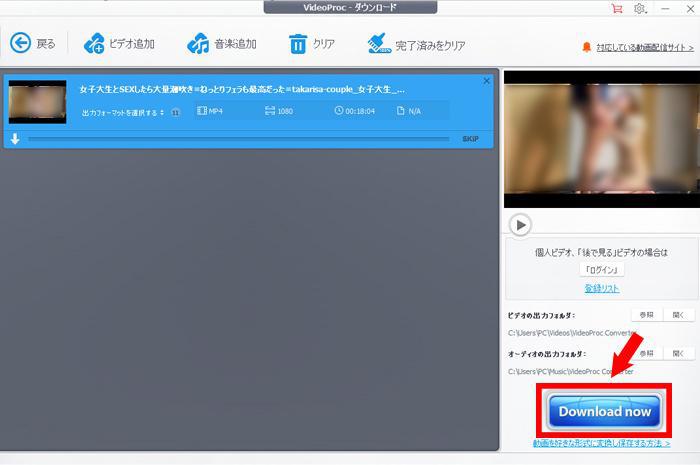Viewport: 700px width, 465px height.
Task: Click the Download now button
Action: 604,411
